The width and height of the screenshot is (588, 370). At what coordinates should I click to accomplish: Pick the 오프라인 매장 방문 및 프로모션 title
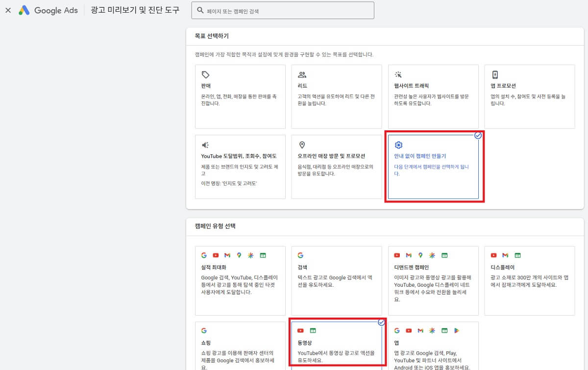[331, 156]
